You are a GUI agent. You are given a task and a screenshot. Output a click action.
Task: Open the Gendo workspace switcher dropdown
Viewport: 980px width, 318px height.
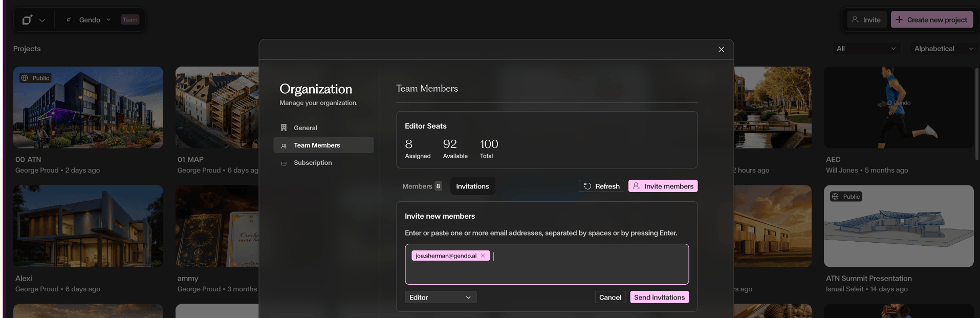(89, 20)
